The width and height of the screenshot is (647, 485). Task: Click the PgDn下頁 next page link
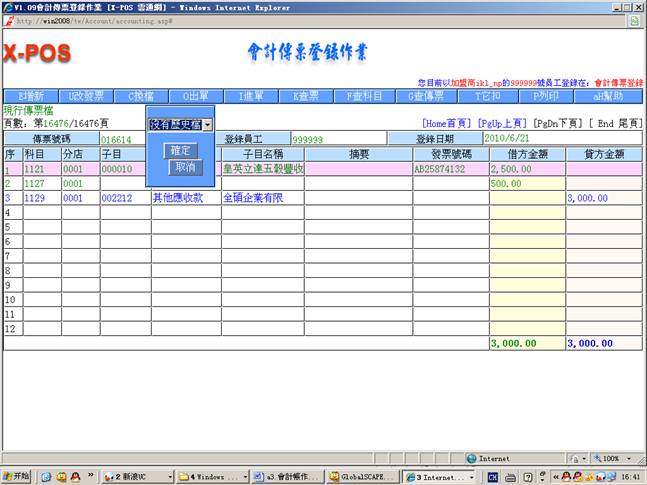[x=557, y=123]
